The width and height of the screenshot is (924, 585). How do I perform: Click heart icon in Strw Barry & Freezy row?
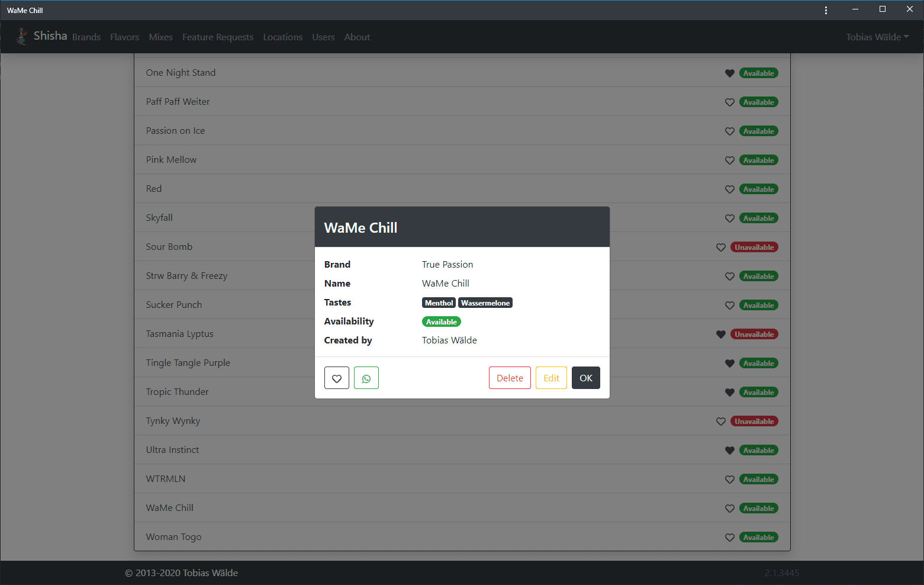[730, 277]
